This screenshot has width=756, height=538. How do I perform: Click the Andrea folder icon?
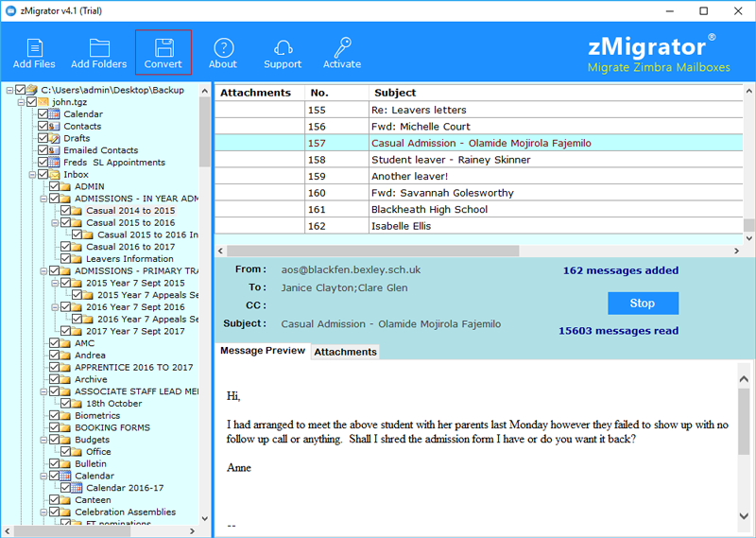[x=65, y=356]
